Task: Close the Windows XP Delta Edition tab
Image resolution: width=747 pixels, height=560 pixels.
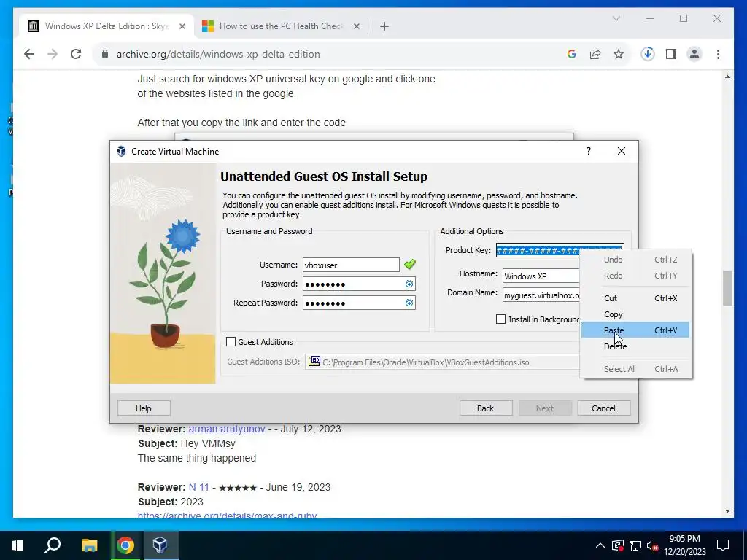Action: 182,26
